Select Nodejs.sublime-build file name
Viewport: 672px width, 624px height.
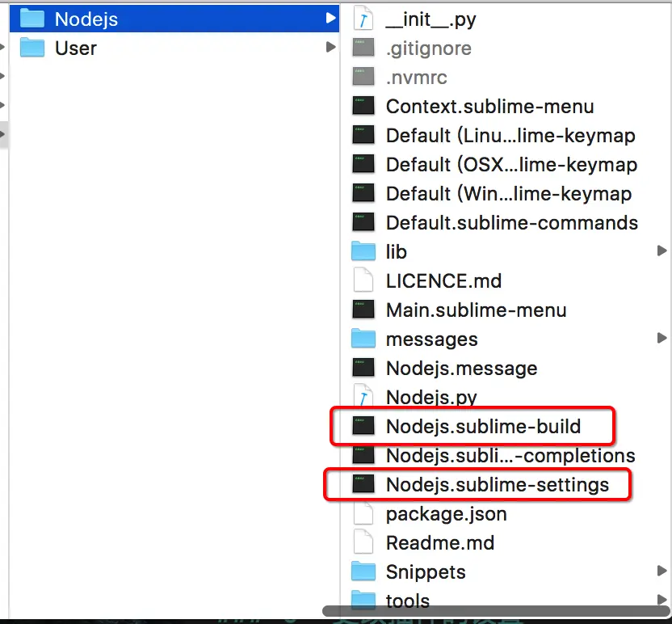click(x=484, y=427)
